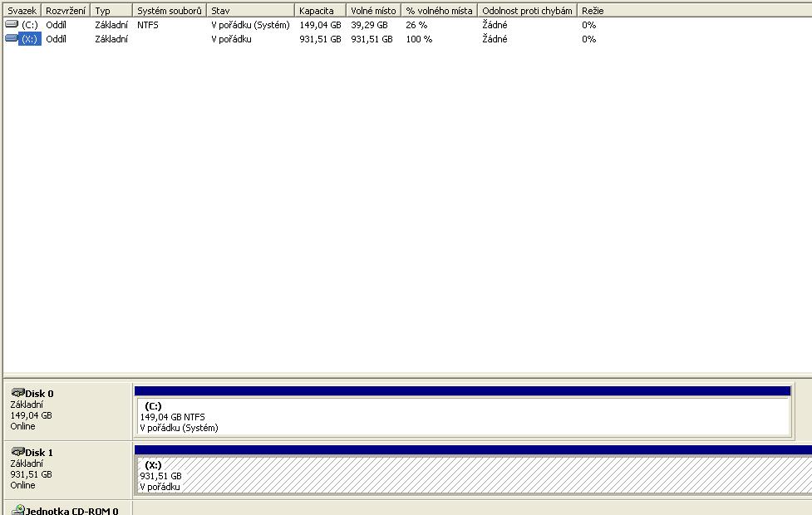812x515 pixels.
Task: Click the 149,04 GB capacity cell
Action: click(x=320, y=25)
